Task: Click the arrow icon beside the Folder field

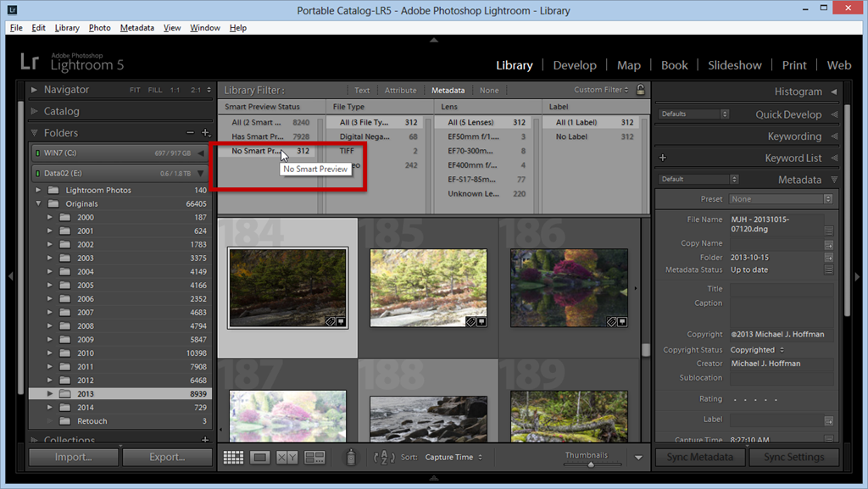Action: point(829,258)
